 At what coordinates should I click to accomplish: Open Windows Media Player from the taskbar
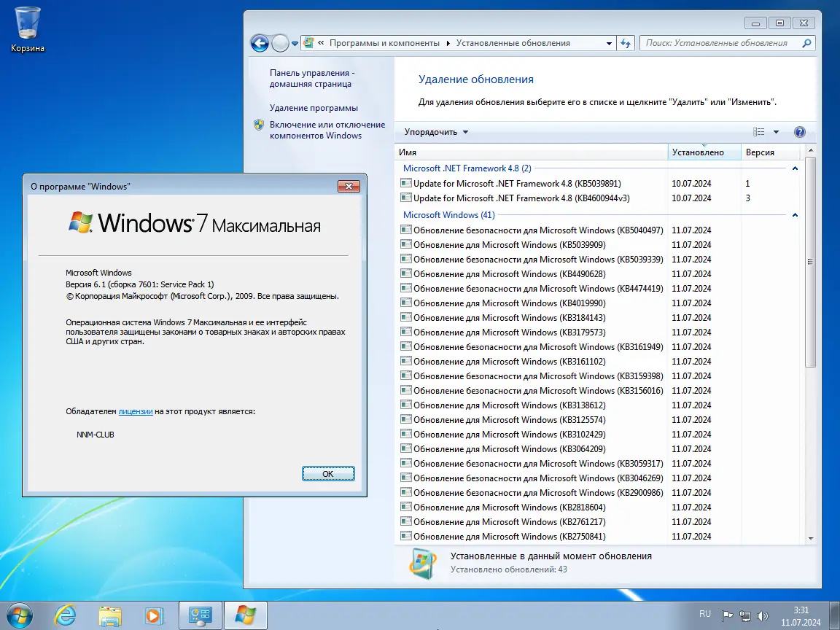click(154, 615)
